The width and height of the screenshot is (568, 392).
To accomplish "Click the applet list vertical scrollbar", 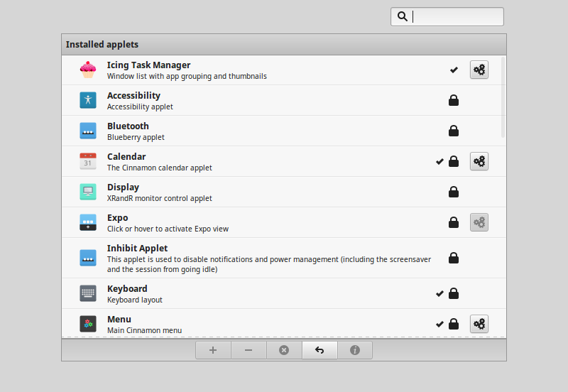I will [503, 97].
